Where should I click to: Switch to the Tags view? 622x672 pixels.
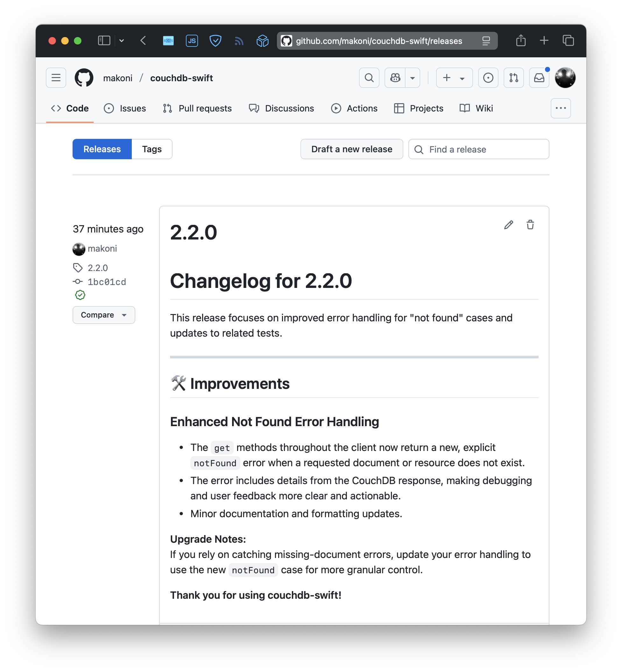[152, 149]
